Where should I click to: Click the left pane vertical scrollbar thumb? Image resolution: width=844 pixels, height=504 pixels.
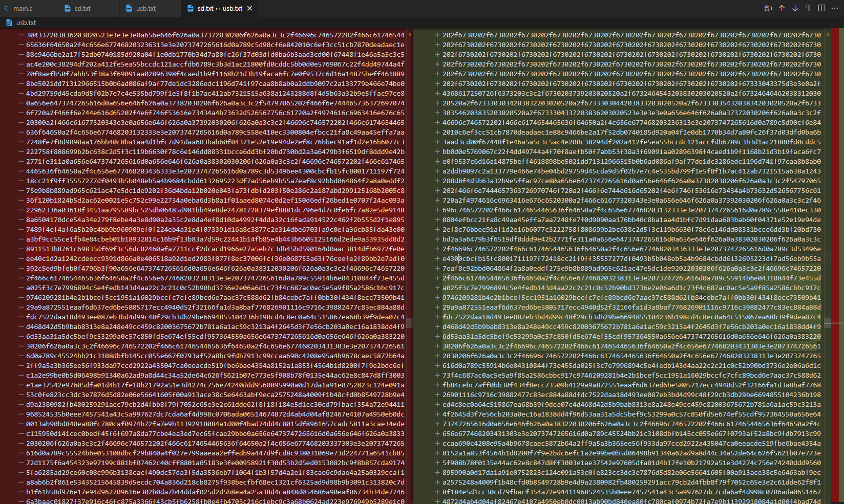[x=409, y=323]
